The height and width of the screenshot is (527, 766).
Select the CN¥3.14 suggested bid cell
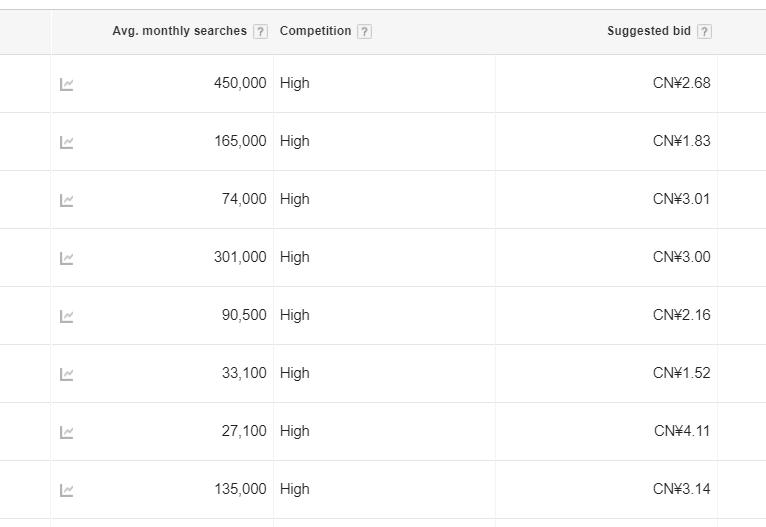pyautogui.click(x=681, y=489)
